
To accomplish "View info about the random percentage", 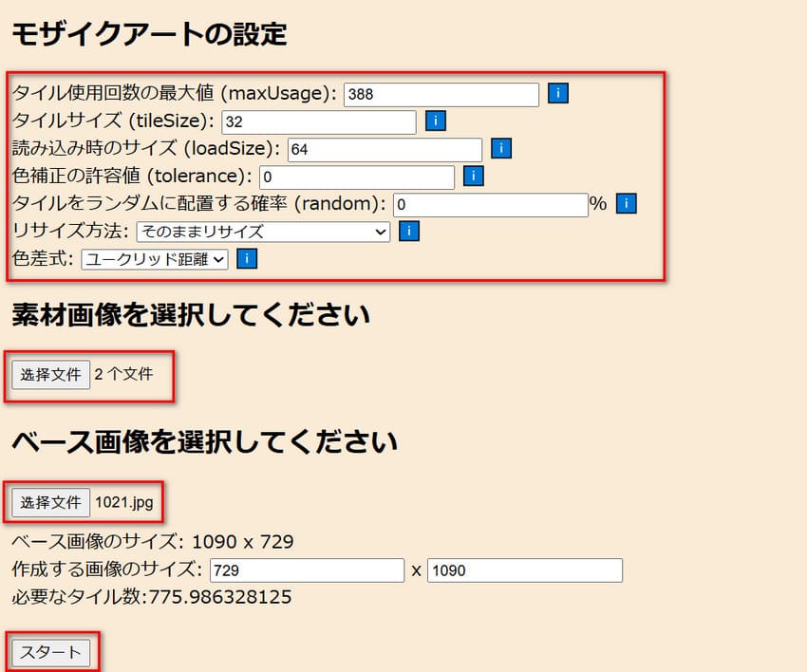I will point(627,203).
